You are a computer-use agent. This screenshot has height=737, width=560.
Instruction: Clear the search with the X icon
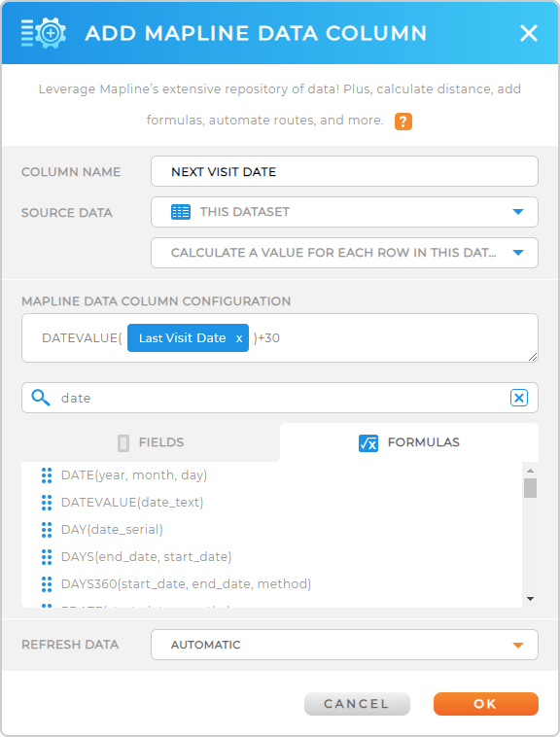[518, 398]
